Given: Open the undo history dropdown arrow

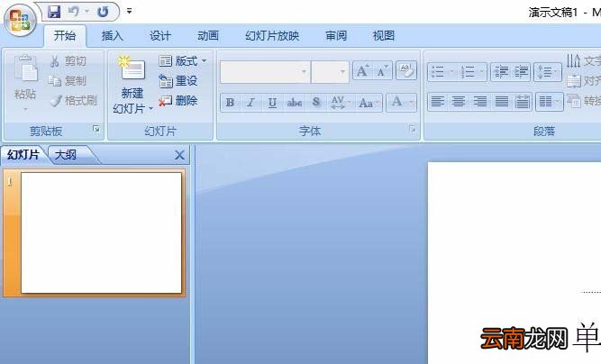Looking at the screenshot, I should point(87,12).
